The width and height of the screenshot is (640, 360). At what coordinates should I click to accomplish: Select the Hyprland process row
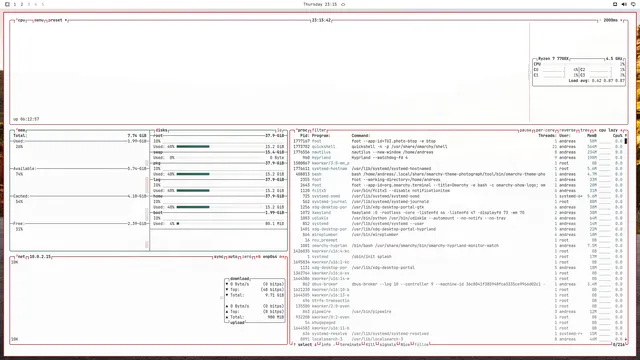click(x=458, y=158)
